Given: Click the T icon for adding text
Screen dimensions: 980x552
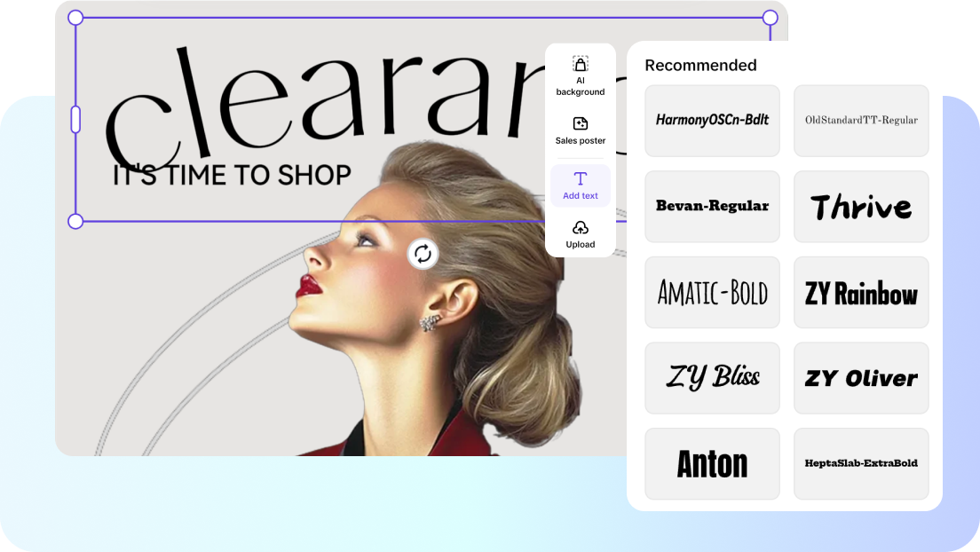Looking at the screenshot, I should [581, 179].
